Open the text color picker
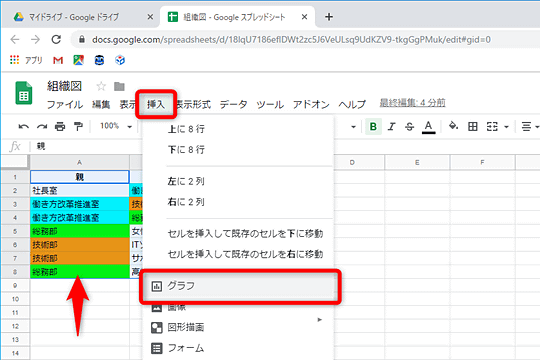The width and height of the screenshot is (540, 360). point(428,127)
